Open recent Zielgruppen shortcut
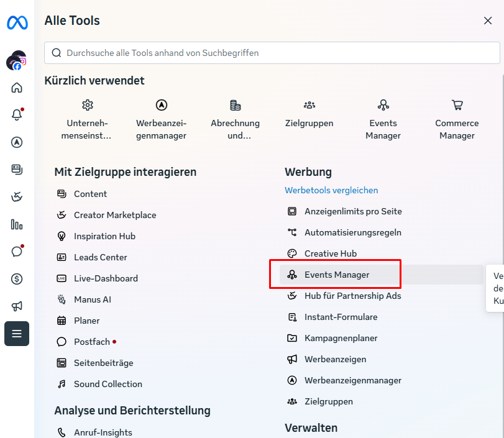 point(309,114)
